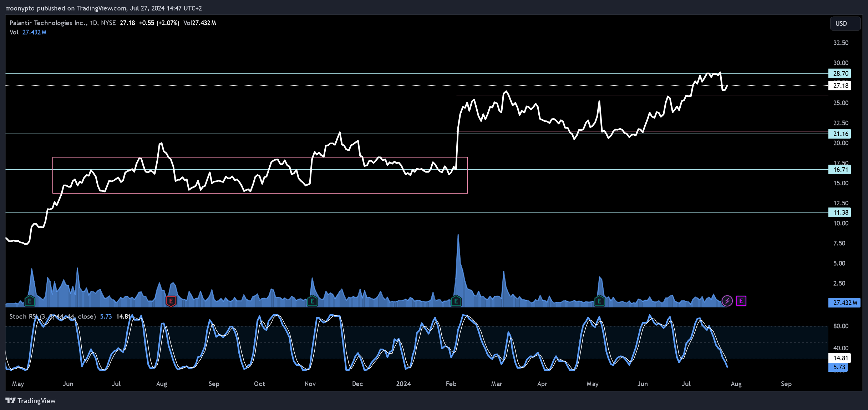The width and height of the screenshot is (868, 410).
Task: Click the 7.50 price scale value
Action: 839,243
